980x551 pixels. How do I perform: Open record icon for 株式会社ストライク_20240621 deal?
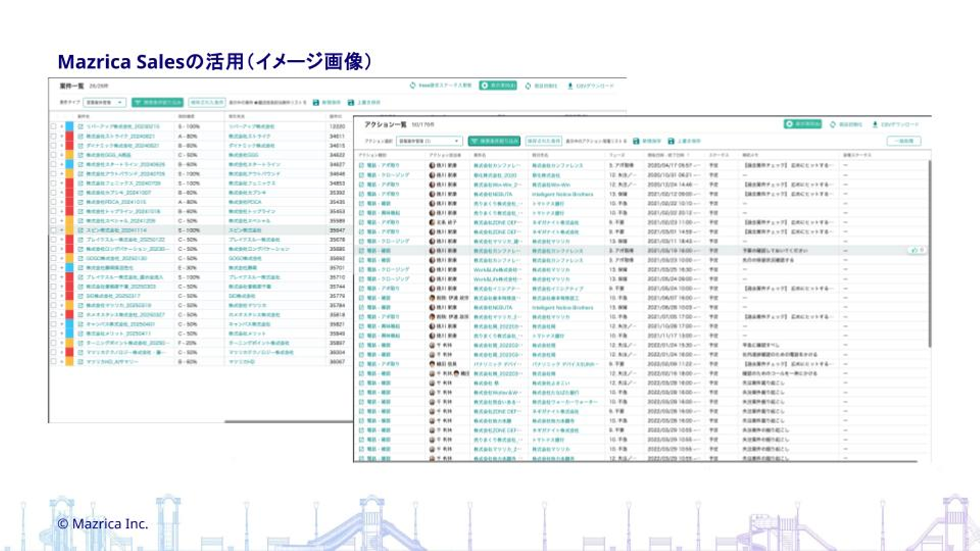coord(80,136)
